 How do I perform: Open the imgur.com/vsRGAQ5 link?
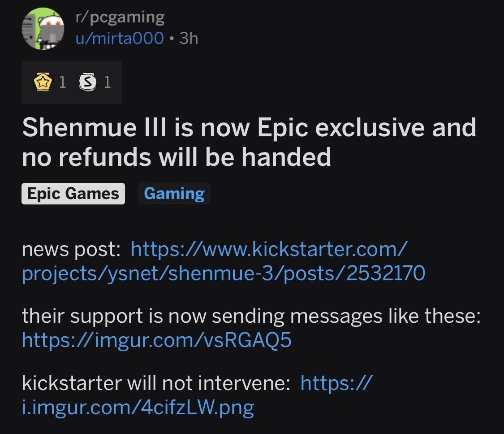(156, 341)
